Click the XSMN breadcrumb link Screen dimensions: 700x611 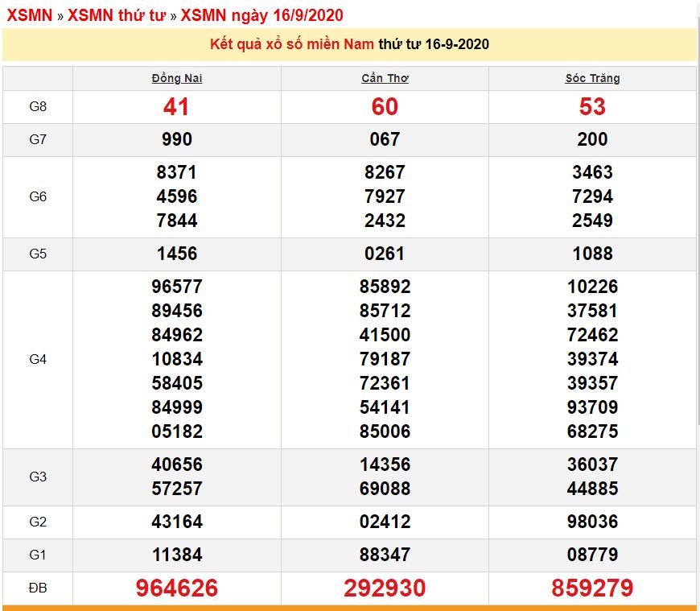coord(29,15)
